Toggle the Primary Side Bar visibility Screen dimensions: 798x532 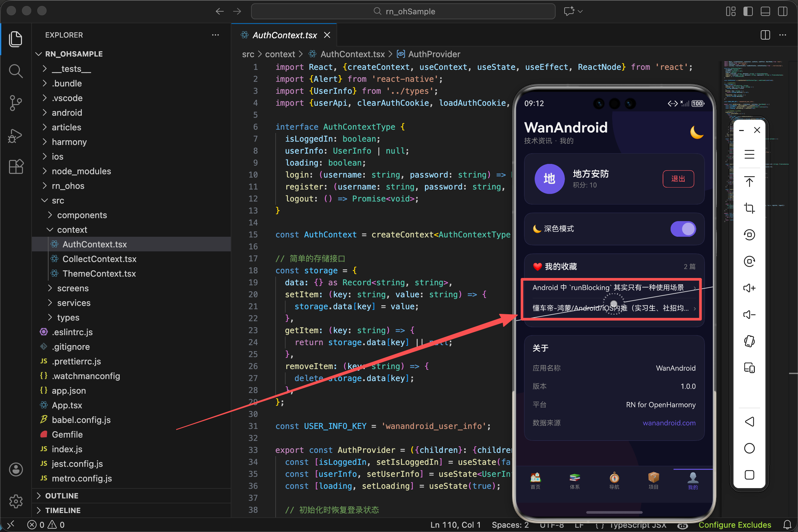(x=748, y=11)
